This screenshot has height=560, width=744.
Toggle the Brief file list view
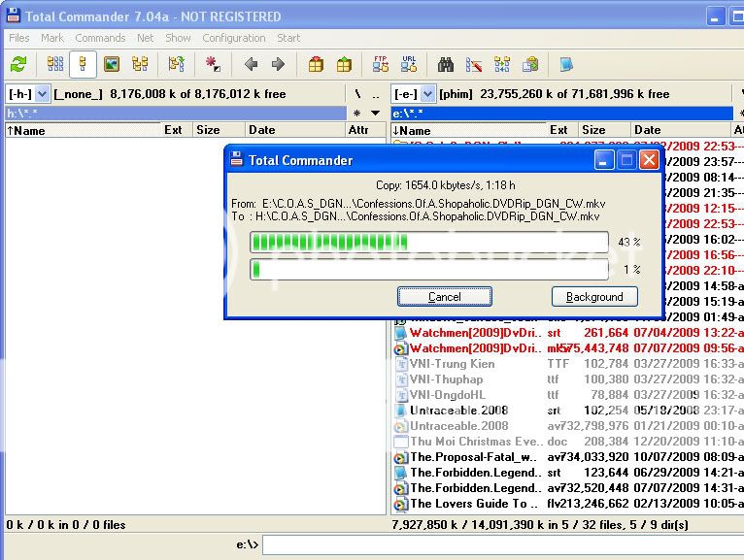click(x=55, y=65)
